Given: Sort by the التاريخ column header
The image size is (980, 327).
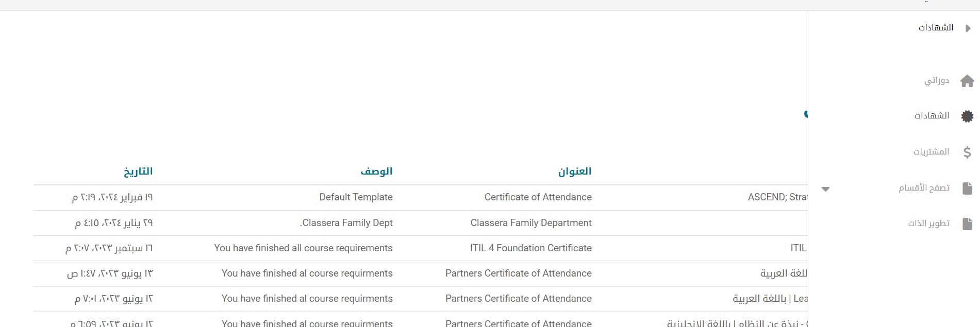Looking at the screenshot, I should (x=138, y=171).
